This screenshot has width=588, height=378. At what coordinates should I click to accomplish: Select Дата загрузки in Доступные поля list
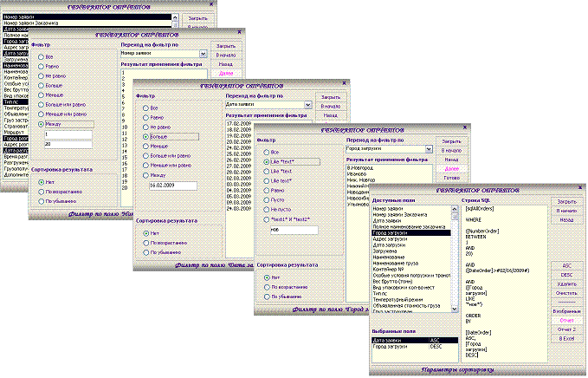pyautogui.click(x=411, y=244)
